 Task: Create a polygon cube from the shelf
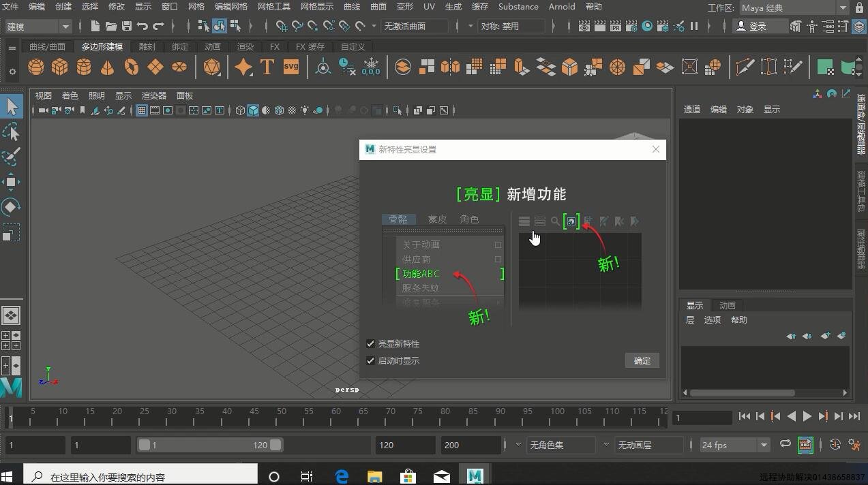point(60,67)
